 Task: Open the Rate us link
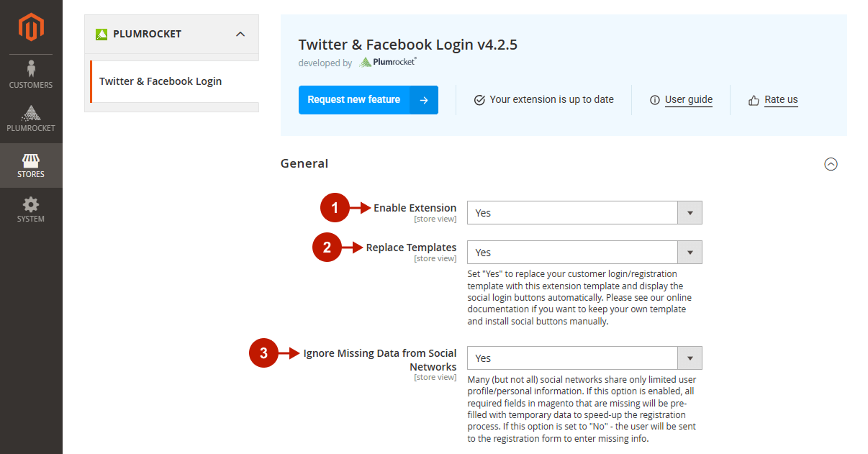[x=781, y=100]
